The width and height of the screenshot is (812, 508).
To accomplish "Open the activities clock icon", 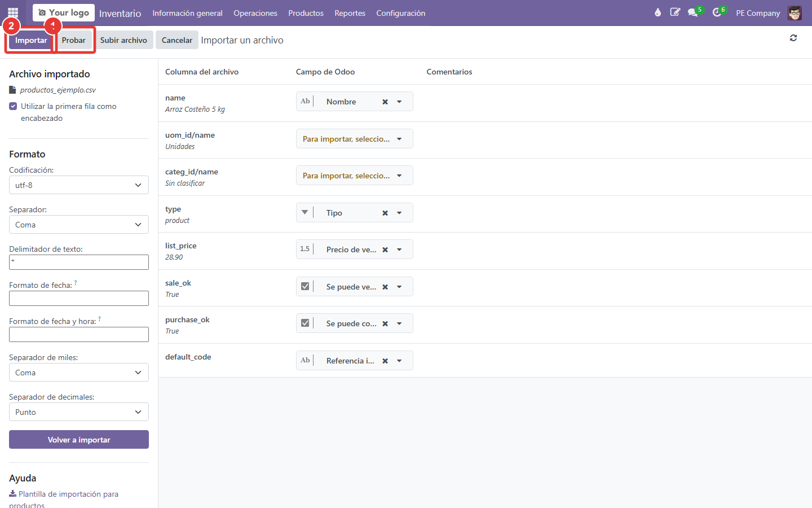I will click(717, 12).
